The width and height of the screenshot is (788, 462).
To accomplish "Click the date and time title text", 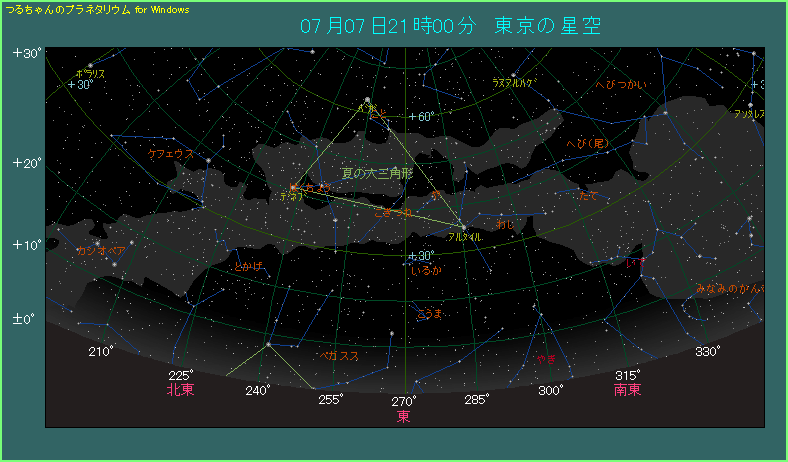I will (450, 26).
